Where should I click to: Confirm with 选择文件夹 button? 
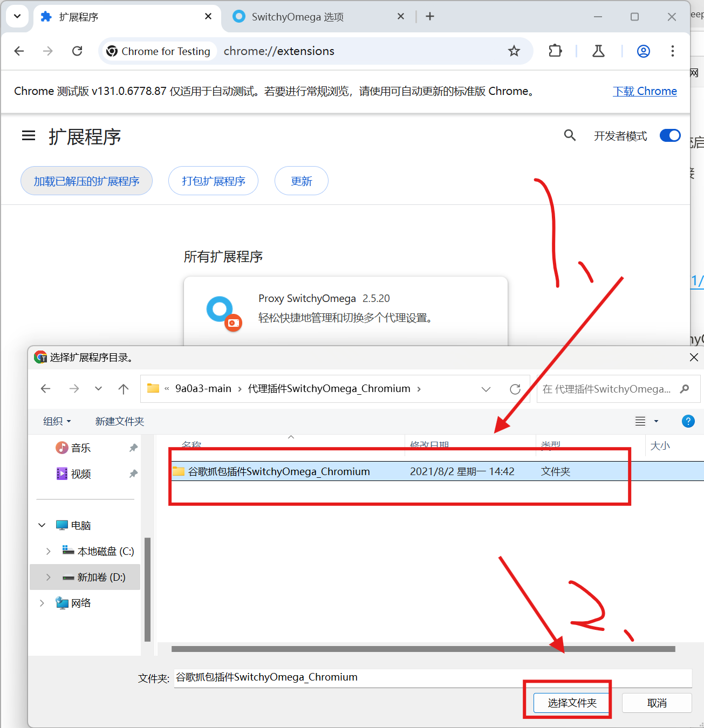point(572,703)
